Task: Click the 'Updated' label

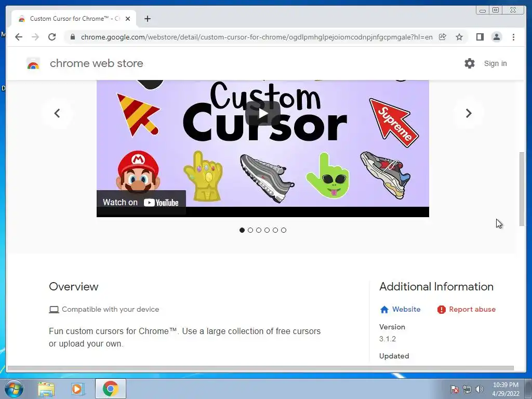Action: click(x=394, y=356)
